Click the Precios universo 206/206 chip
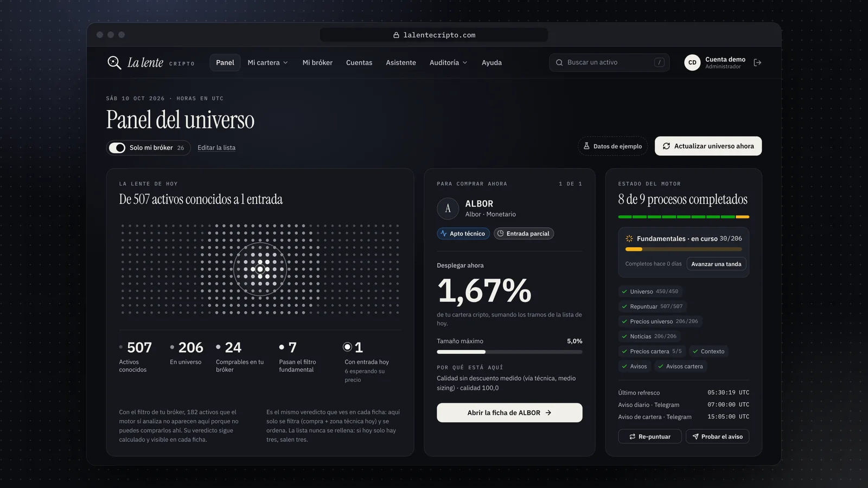This screenshot has height=488, width=868. pos(660,322)
